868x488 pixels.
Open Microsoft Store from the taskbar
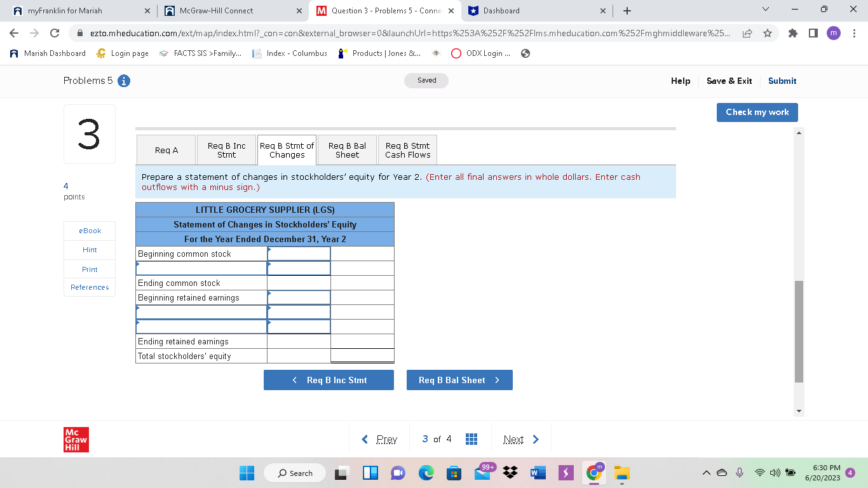coord(454,473)
